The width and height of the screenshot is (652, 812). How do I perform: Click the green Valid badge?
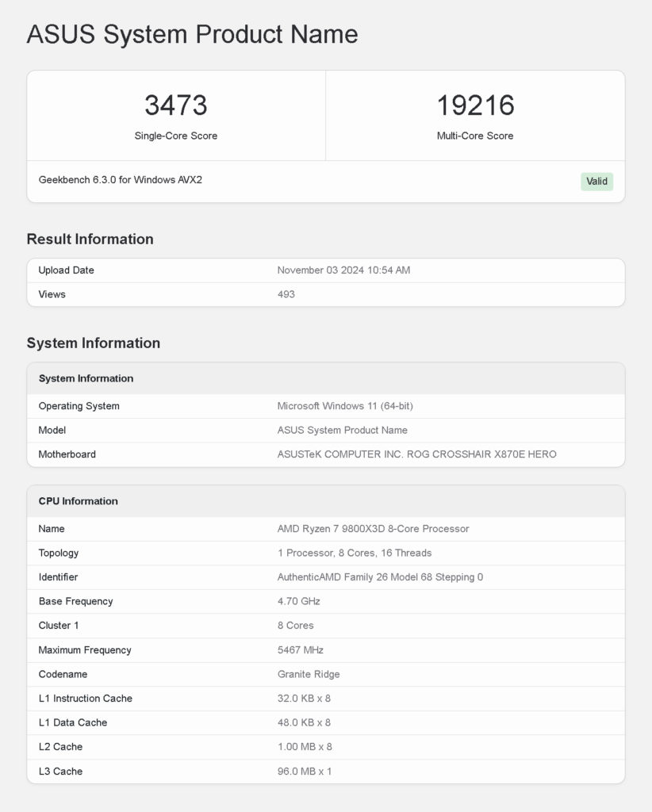point(596,182)
